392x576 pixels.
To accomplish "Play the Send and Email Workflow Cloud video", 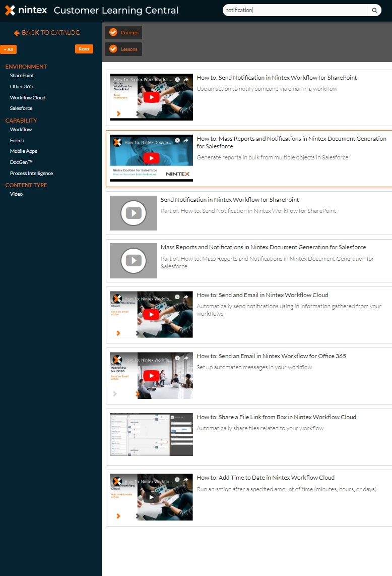I will [x=151, y=314].
